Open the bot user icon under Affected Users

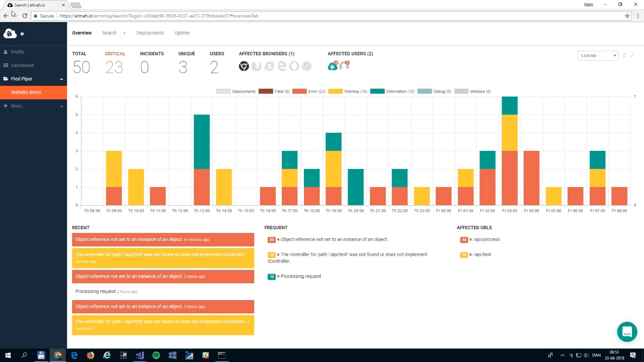point(332,66)
